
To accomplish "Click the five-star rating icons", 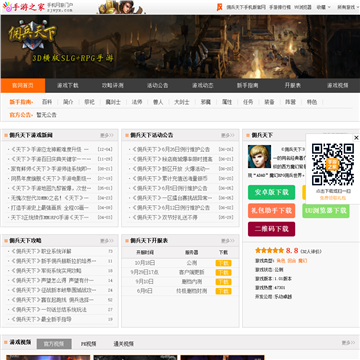I will click(269, 251).
